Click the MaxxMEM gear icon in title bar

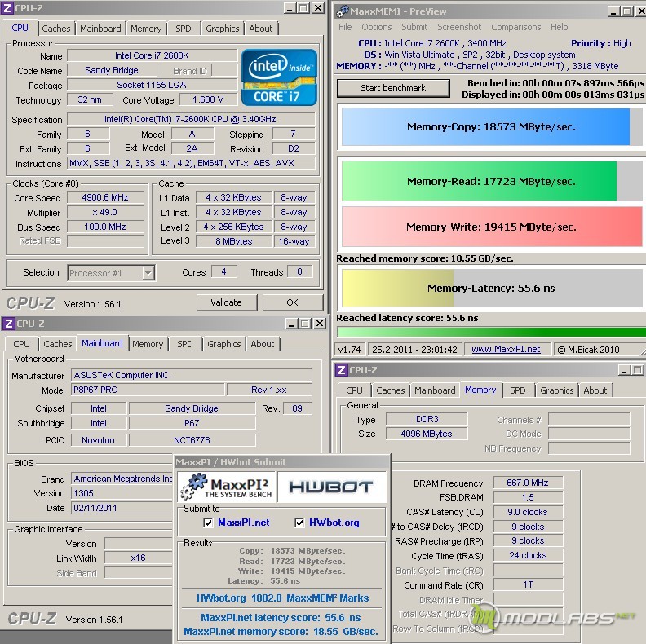[342, 11]
